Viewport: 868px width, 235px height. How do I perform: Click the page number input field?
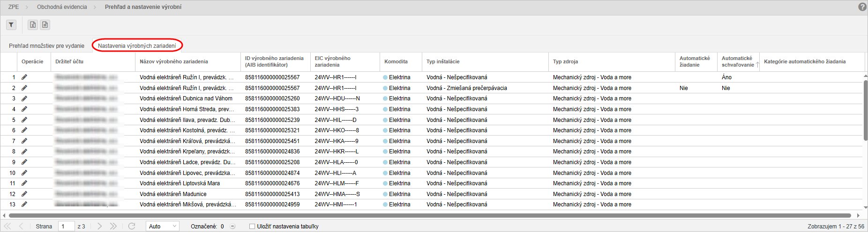66,226
